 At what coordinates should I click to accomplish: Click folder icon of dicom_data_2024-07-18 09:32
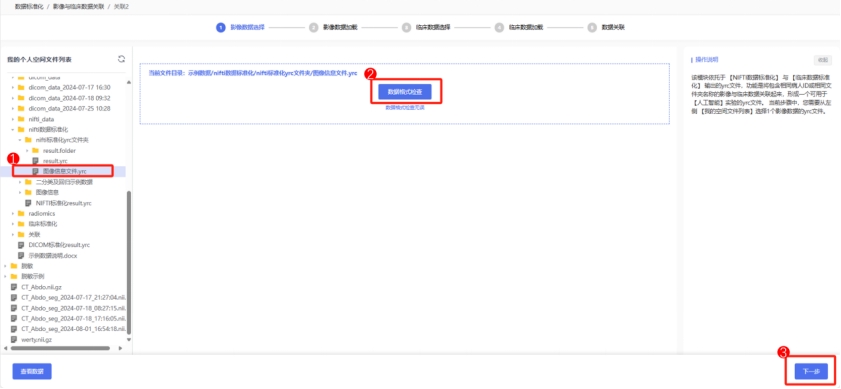pyautogui.click(x=21, y=98)
